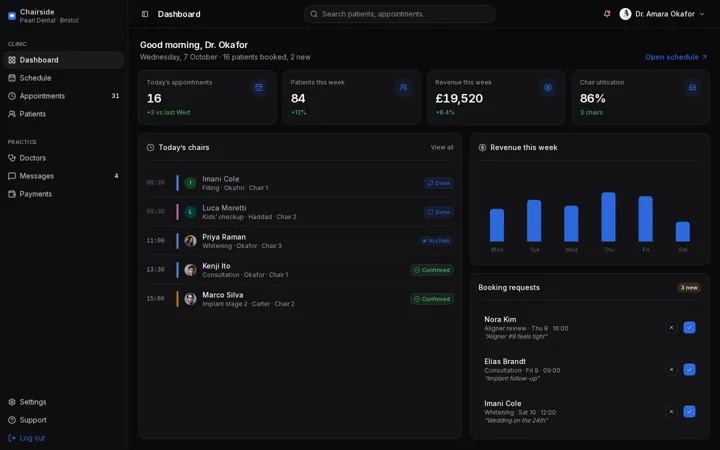Click the Messages chat bubble icon

pos(12,176)
